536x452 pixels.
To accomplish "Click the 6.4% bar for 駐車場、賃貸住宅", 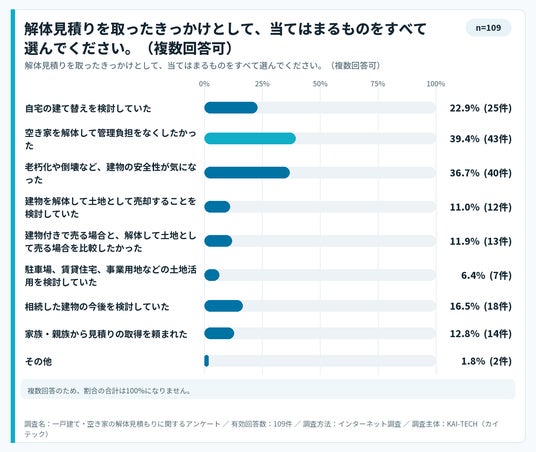I will pos(212,275).
